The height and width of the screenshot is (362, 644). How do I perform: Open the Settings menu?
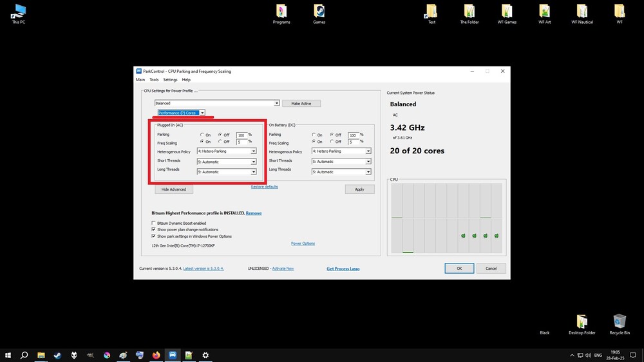tap(170, 80)
